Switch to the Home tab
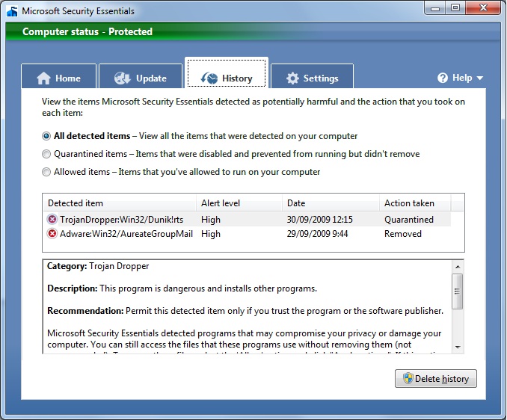The height and width of the screenshot is (420, 507). [58, 76]
